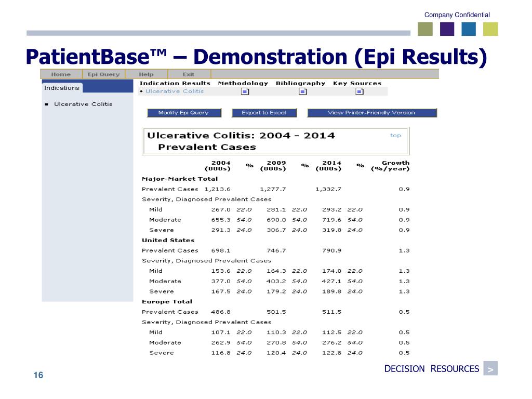Select the 1,332.7 value for 2014
Screen dimensions: 532x399
328,189
